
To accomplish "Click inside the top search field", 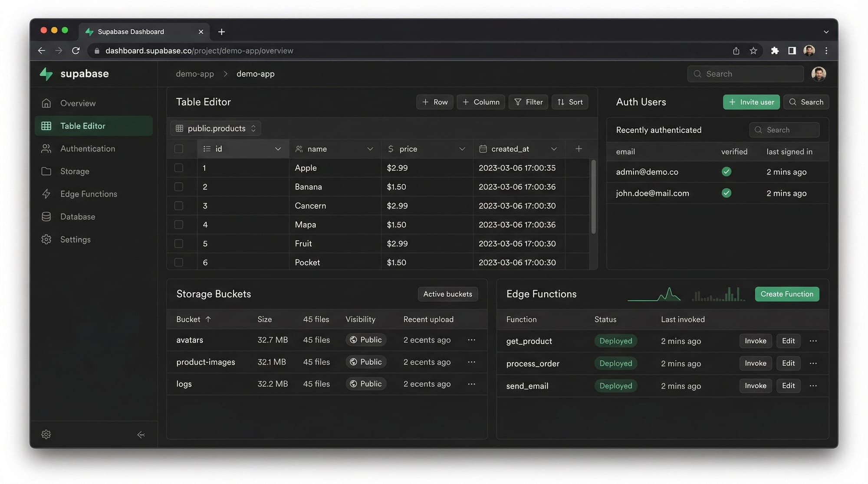I will coord(745,74).
